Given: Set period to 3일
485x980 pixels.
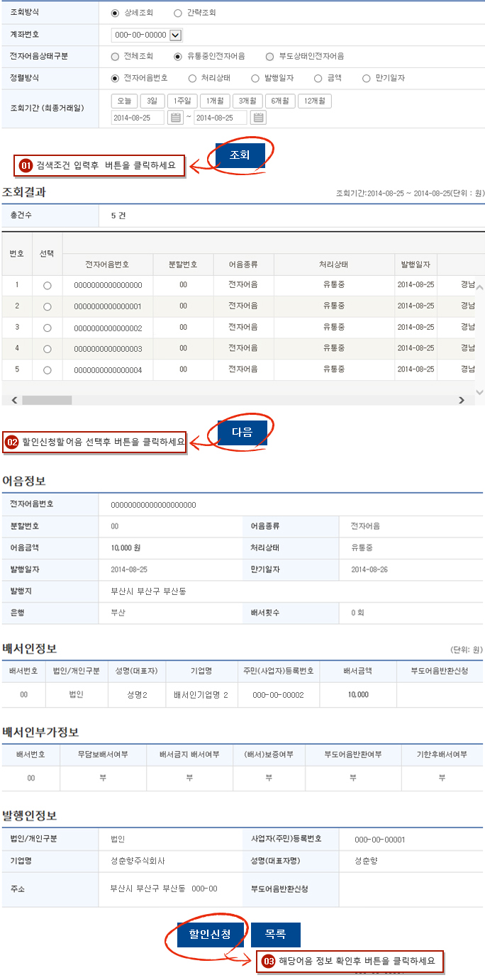Looking at the screenshot, I should [152, 101].
